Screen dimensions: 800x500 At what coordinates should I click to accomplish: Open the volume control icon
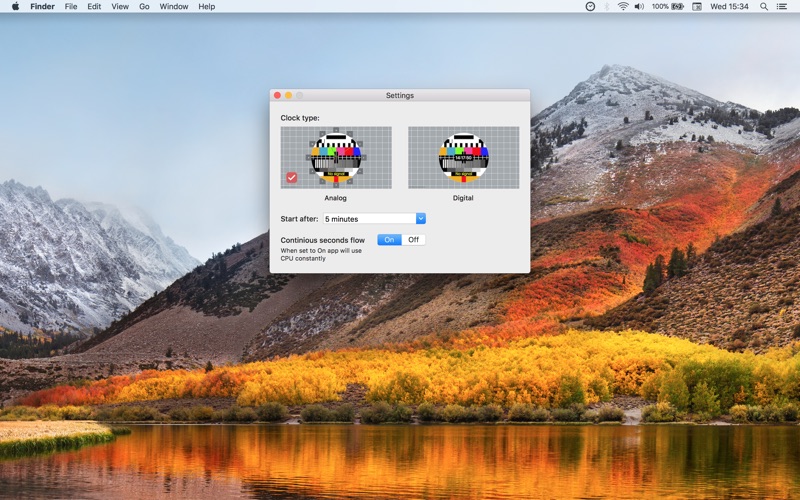tap(639, 6)
